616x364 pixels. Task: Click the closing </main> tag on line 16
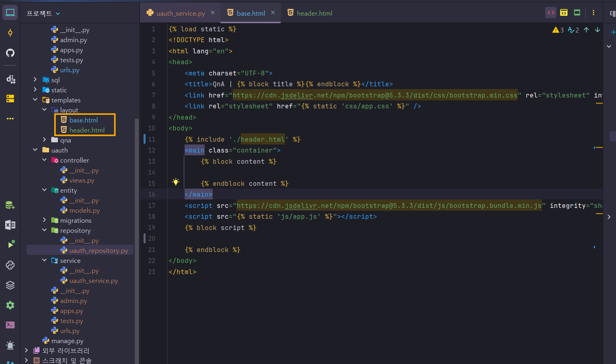point(199,194)
